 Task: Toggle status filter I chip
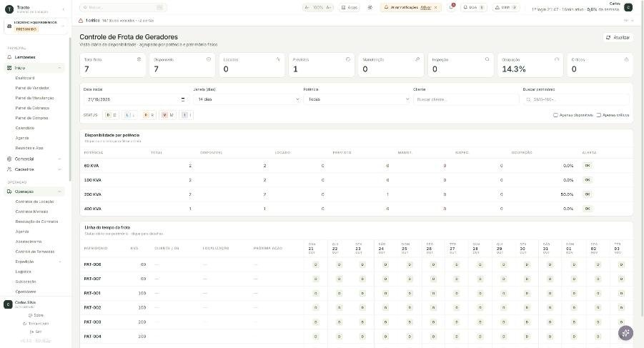point(186,115)
